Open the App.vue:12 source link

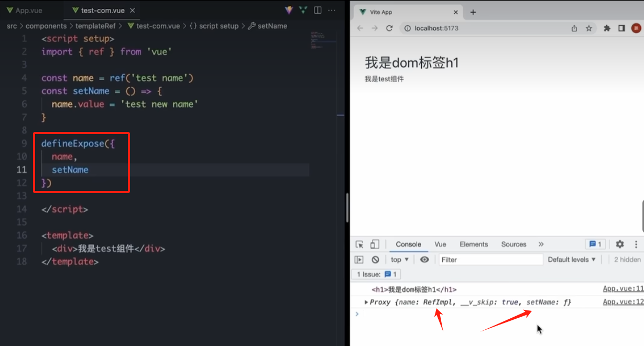pyautogui.click(x=623, y=302)
